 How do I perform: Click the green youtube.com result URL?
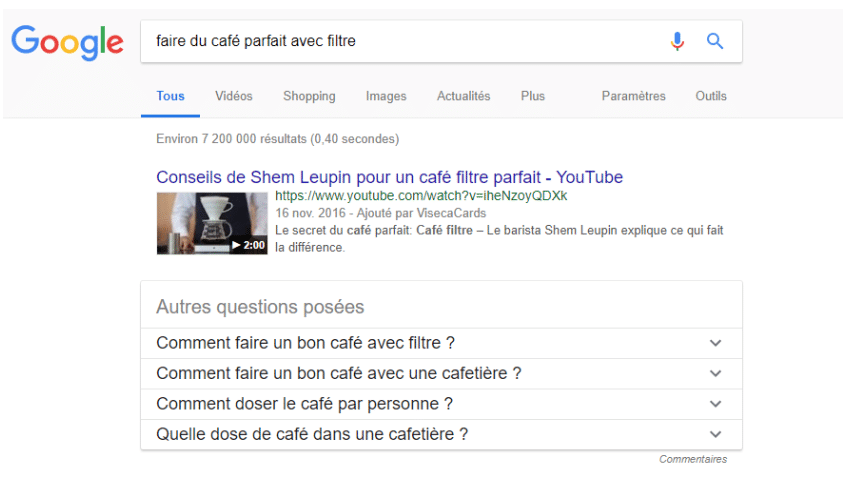pyautogui.click(x=421, y=196)
